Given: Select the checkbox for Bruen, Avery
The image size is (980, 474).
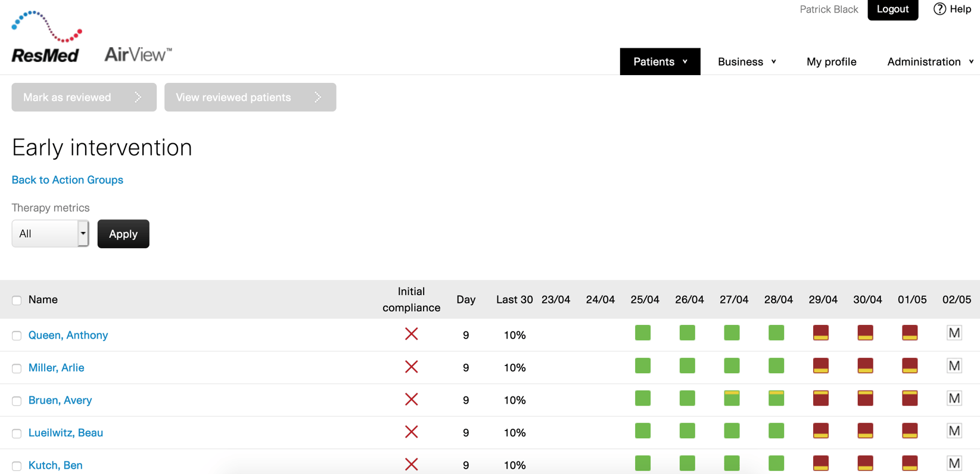Looking at the screenshot, I should pos(17,401).
